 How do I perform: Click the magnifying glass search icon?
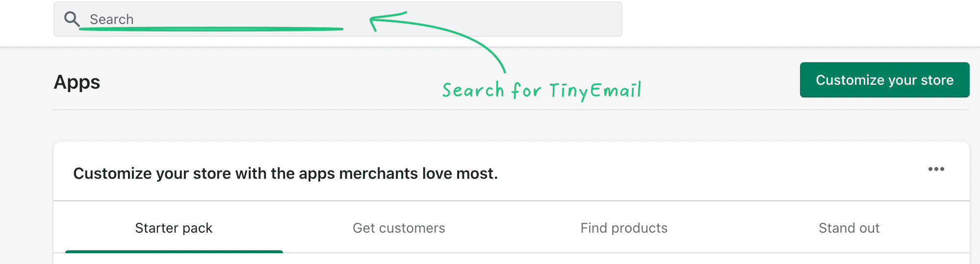(x=72, y=19)
